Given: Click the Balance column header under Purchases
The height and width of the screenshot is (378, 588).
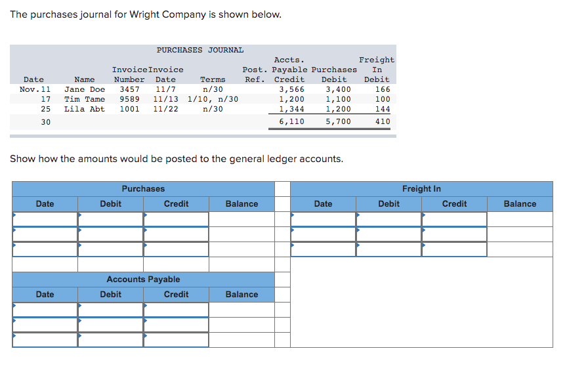Looking at the screenshot, I should click(241, 203).
